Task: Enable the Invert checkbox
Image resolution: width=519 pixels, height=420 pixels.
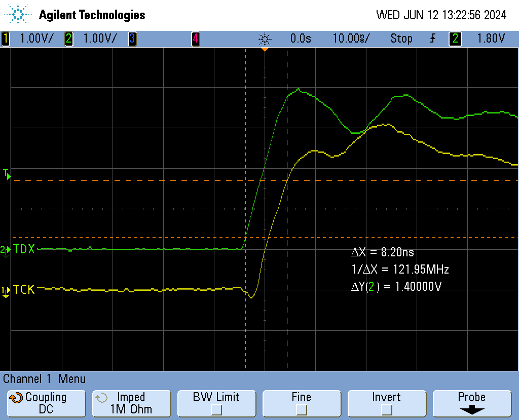Action: click(x=386, y=409)
